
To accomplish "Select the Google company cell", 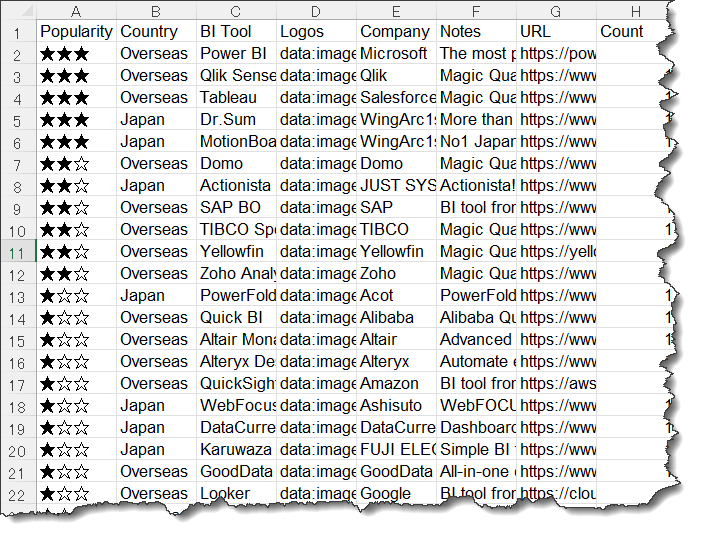I will (x=397, y=494).
